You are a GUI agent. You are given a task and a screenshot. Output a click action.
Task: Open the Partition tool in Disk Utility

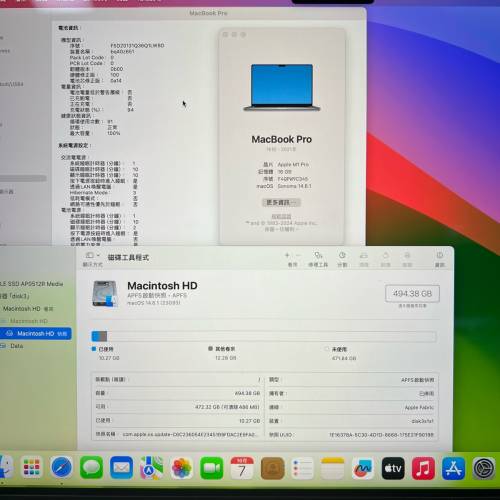click(342, 256)
